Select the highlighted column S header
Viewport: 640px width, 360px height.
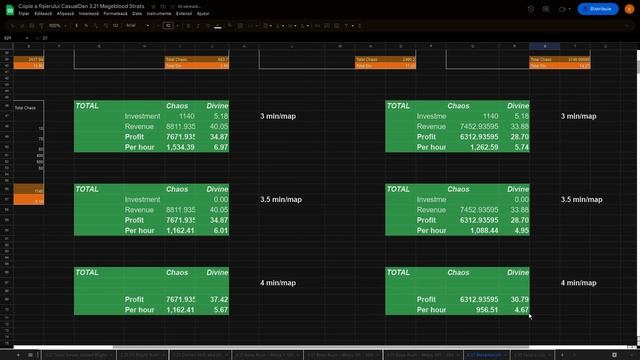coord(544,46)
